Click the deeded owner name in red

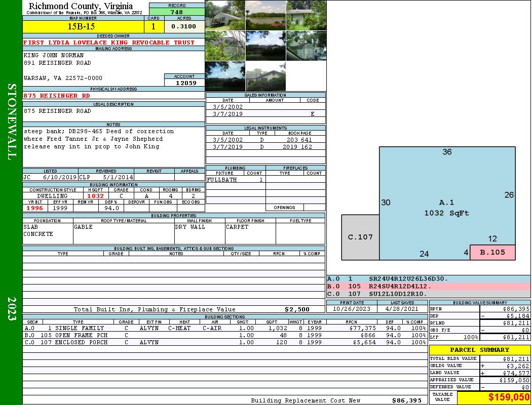(109, 43)
